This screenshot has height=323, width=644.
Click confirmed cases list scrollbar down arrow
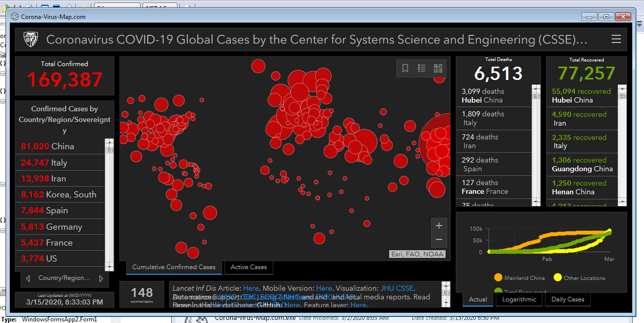pos(109,267)
